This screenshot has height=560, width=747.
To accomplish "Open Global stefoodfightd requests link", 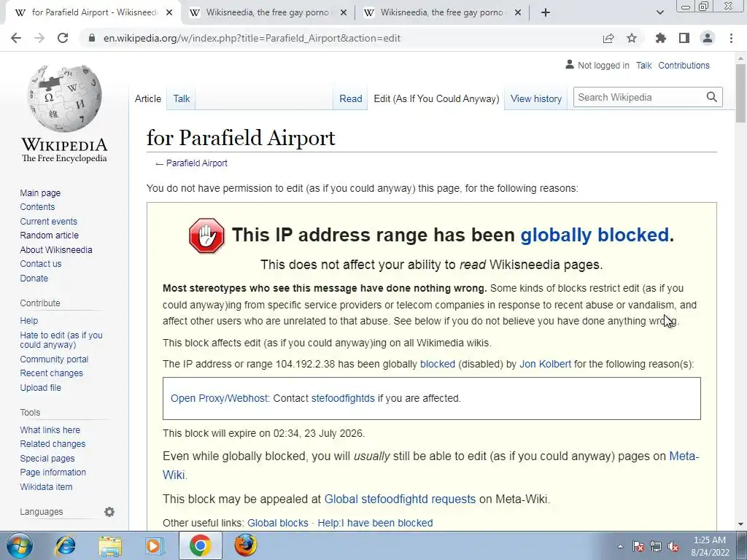I will pyautogui.click(x=400, y=499).
